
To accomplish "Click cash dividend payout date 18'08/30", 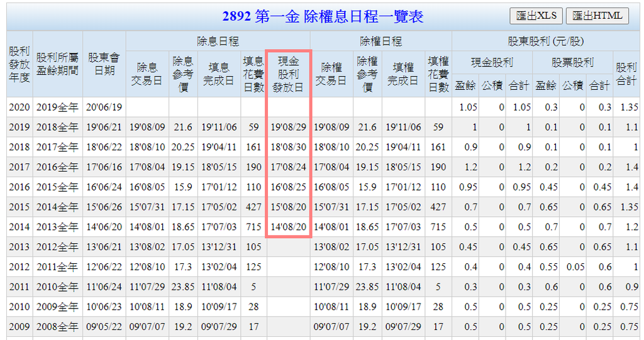I will pyautogui.click(x=288, y=147).
